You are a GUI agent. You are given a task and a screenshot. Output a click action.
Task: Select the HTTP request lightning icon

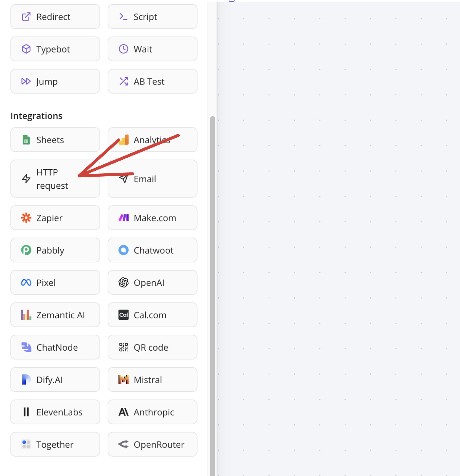26,179
